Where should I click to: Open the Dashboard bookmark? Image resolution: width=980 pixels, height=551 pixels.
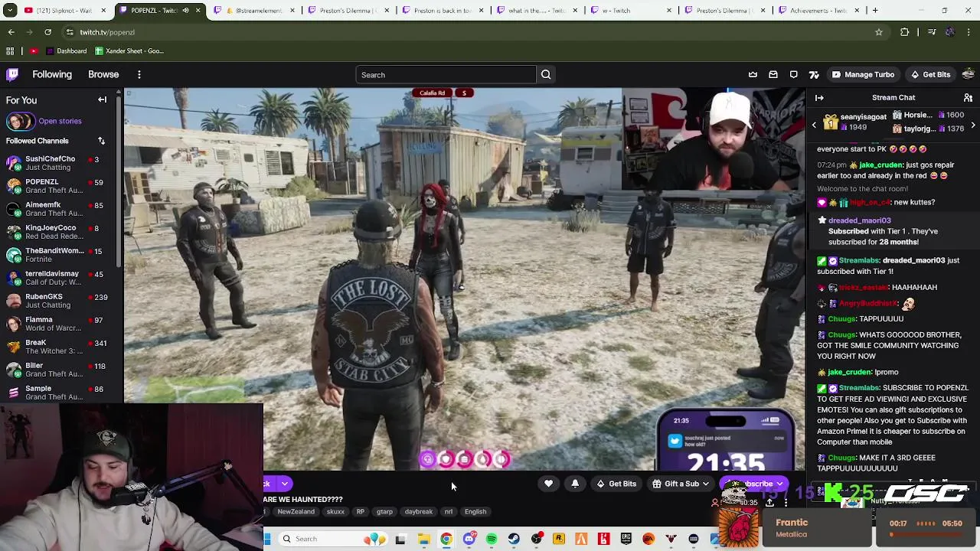click(67, 51)
